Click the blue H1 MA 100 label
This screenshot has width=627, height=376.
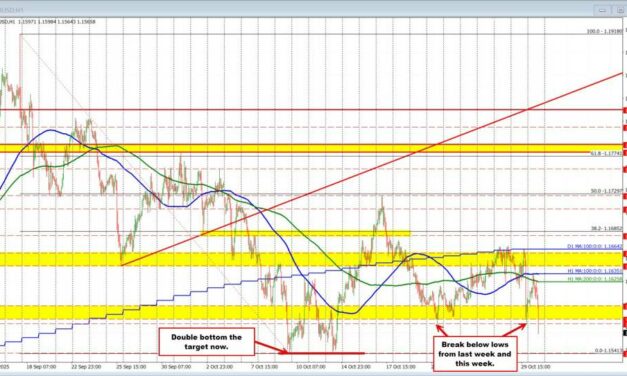tap(595, 271)
